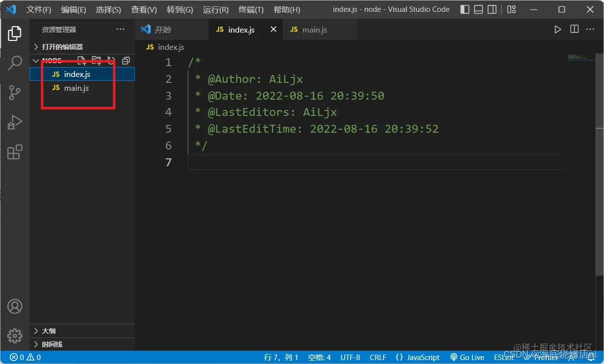
Task: Select index.js in the file tree
Action: 82,74
